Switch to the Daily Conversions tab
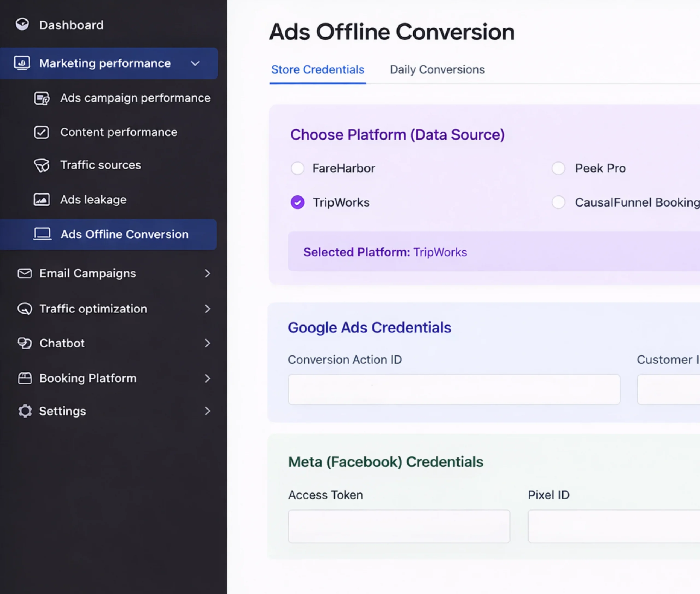Image resolution: width=700 pixels, height=594 pixels. pyautogui.click(x=437, y=70)
